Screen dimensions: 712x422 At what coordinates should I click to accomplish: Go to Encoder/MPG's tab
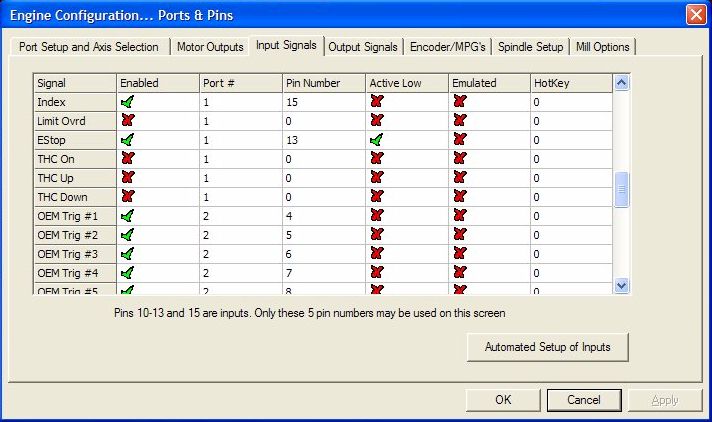(448, 47)
